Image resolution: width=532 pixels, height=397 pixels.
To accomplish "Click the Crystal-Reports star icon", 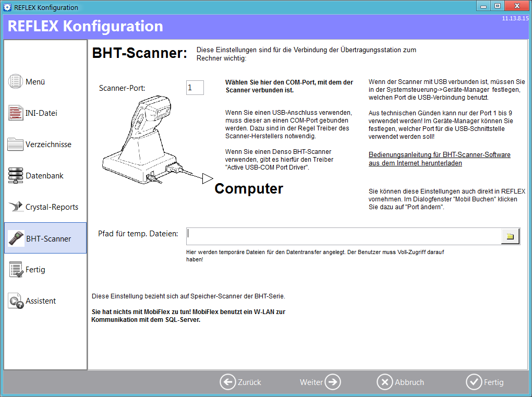I will tap(16, 206).
